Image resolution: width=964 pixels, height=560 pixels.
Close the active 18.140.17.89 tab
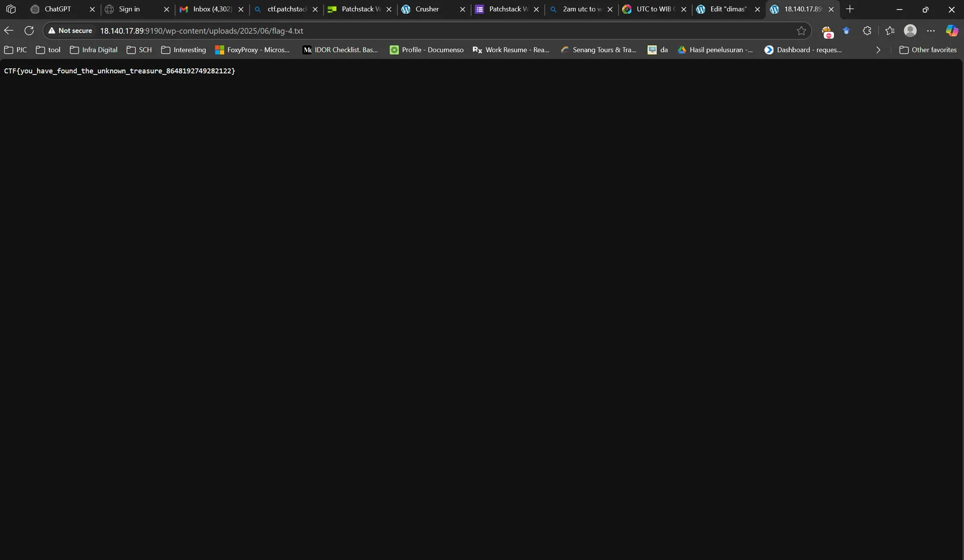pos(831,10)
